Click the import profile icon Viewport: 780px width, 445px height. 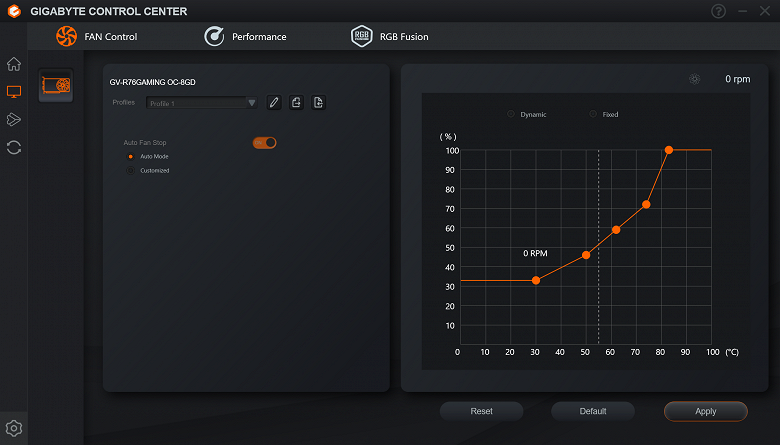(x=318, y=102)
